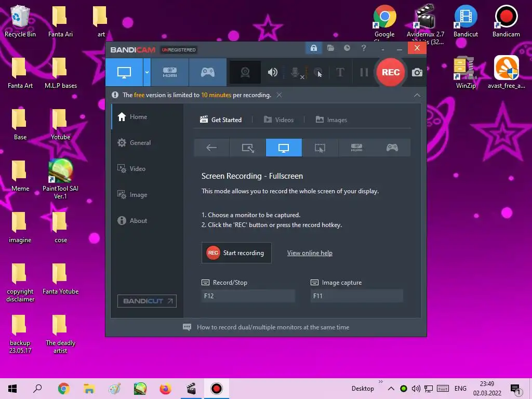Click the Start recording button

click(236, 253)
